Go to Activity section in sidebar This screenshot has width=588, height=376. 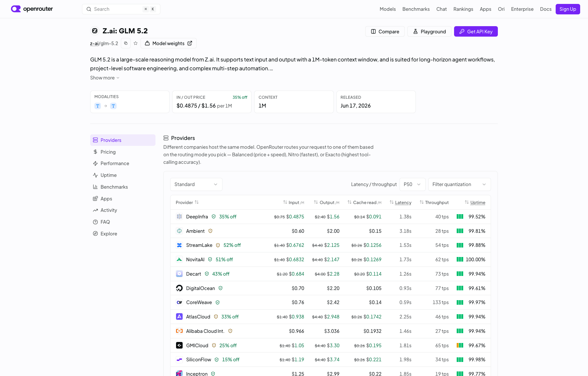click(123, 210)
